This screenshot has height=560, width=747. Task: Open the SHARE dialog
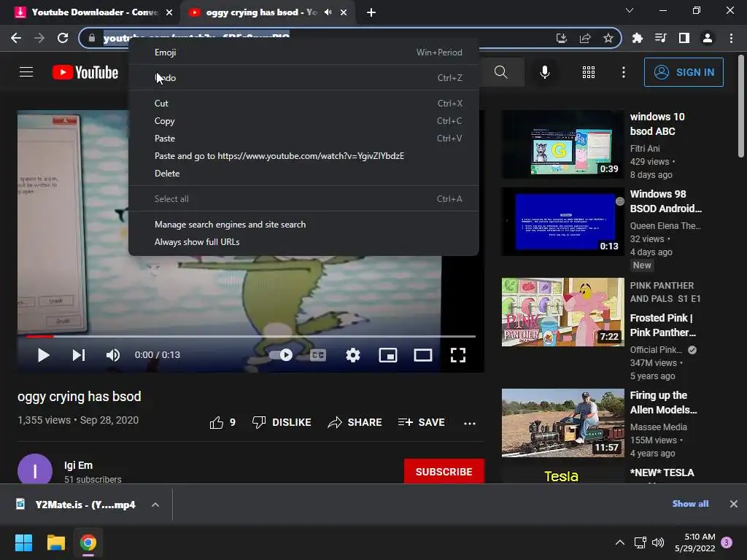tap(355, 422)
